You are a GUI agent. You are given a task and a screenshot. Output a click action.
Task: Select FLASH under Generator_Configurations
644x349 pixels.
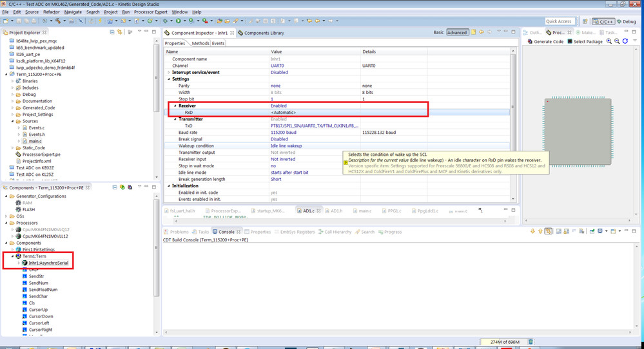[x=28, y=209]
